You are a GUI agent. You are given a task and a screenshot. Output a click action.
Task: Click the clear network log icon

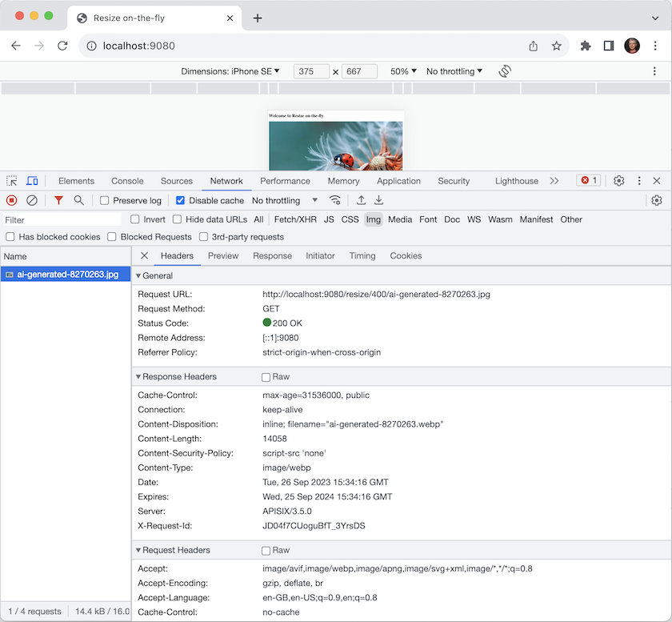pyautogui.click(x=32, y=200)
